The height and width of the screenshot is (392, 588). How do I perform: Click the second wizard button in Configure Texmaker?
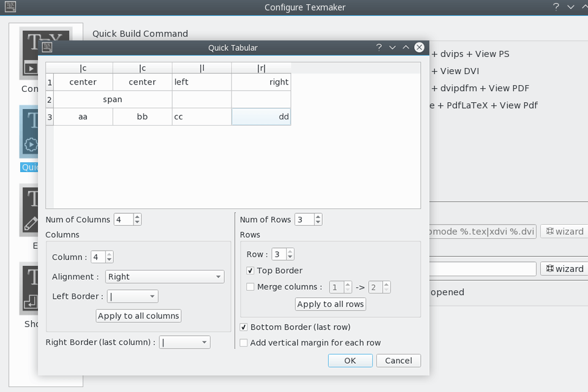pyautogui.click(x=565, y=269)
